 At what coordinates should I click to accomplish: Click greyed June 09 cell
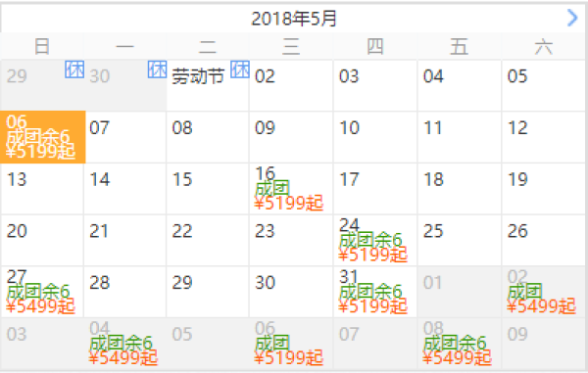coord(543,344)
